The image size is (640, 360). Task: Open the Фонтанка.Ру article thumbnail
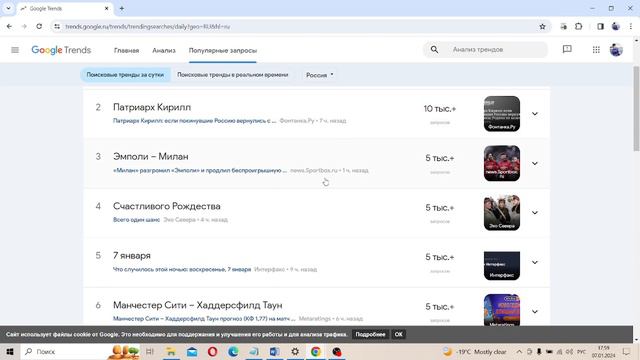click(502, 114)
